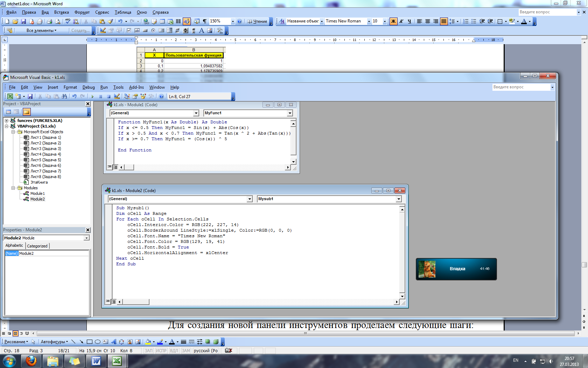Align text center in Word toolbar

tap(427, 21)
